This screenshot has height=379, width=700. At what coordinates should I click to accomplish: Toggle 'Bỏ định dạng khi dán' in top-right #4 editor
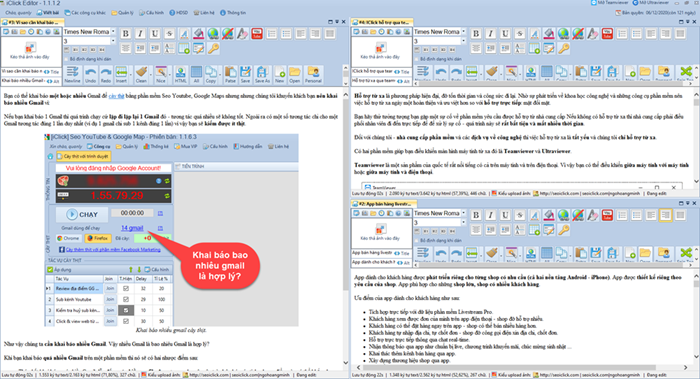[417, 59]
